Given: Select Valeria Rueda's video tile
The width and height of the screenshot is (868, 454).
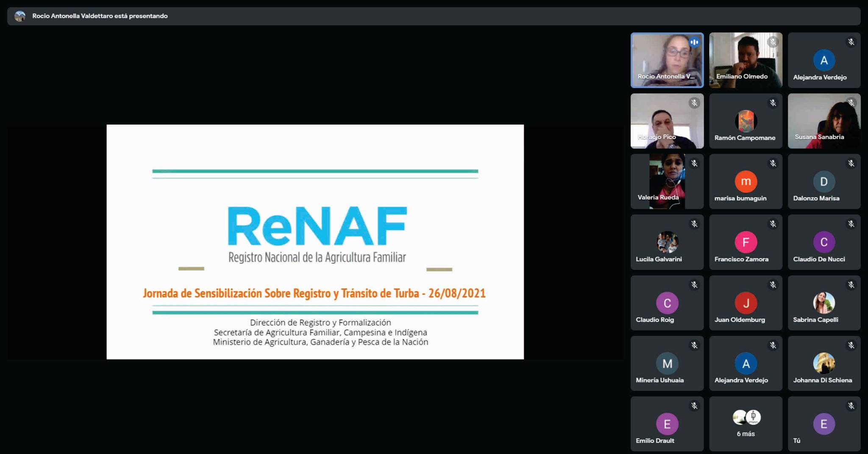Looking at the screenshot, I should 667,182.
